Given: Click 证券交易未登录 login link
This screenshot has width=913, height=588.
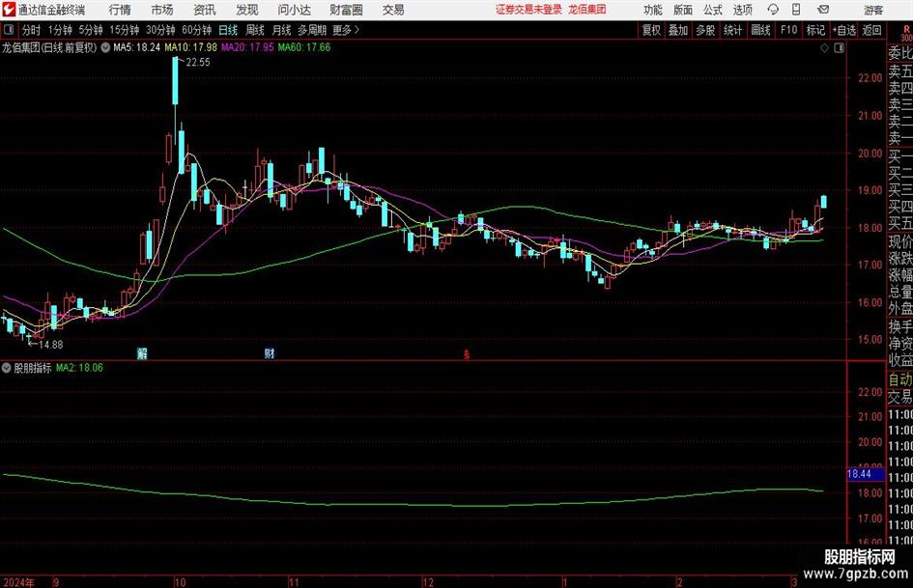Looking at the screenshot, I should pyautogui.click(x=528, y=10).
